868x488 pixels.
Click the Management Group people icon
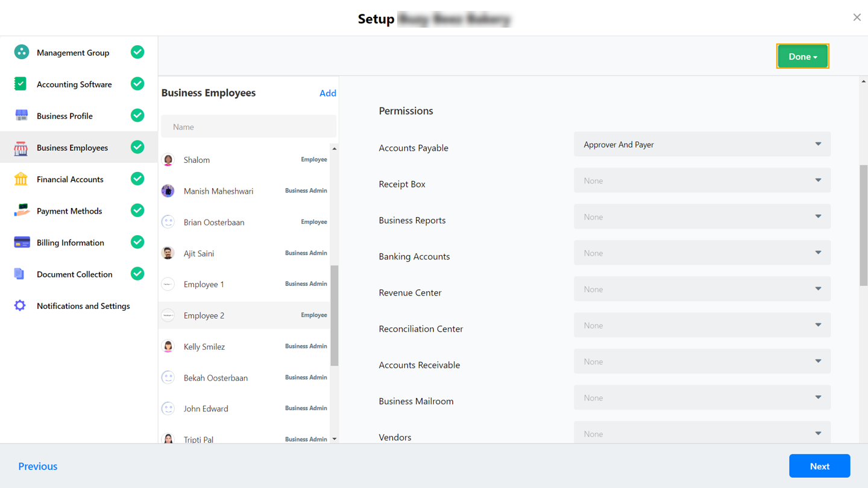click(x=21, y=52)
